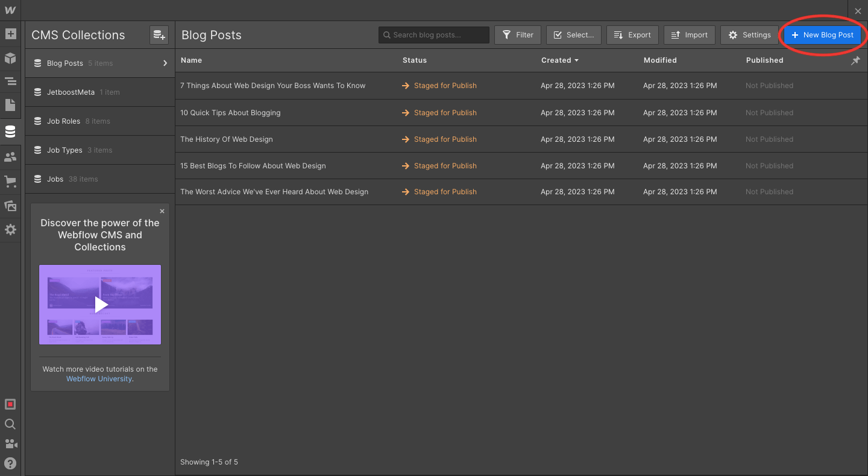The width and height of the screenshot is (868, 476).
Task: Select the Job Roles collection
Action: [63, 121]
